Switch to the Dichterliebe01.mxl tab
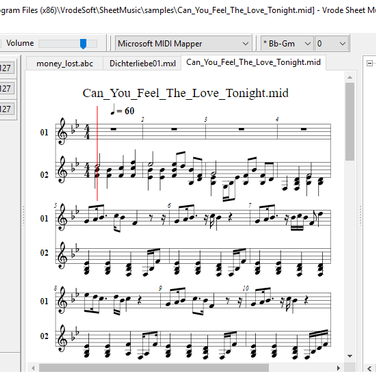 click(142, 64)
